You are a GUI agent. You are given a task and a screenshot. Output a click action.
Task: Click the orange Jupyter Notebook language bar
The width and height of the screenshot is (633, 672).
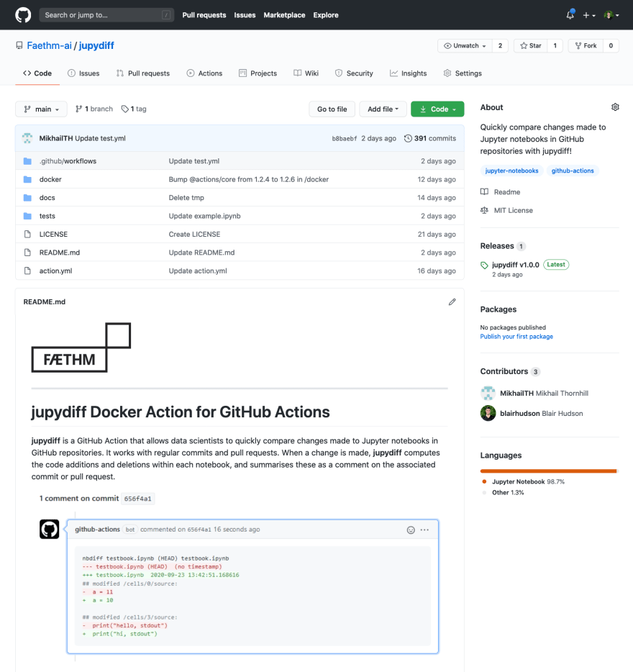[x=548, y=471]
